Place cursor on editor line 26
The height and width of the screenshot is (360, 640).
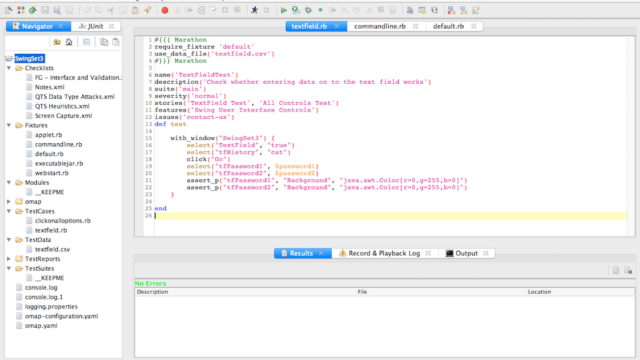click(390, 216)
